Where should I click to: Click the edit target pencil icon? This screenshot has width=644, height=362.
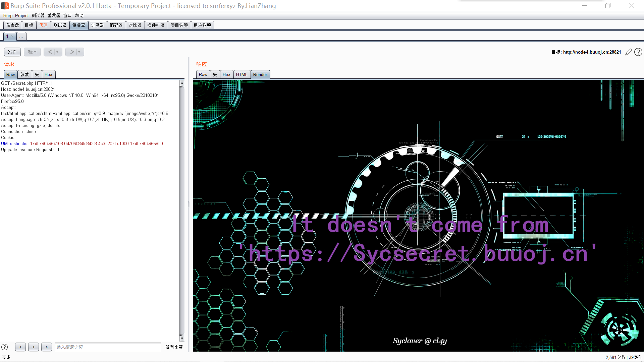pos(629,52)
